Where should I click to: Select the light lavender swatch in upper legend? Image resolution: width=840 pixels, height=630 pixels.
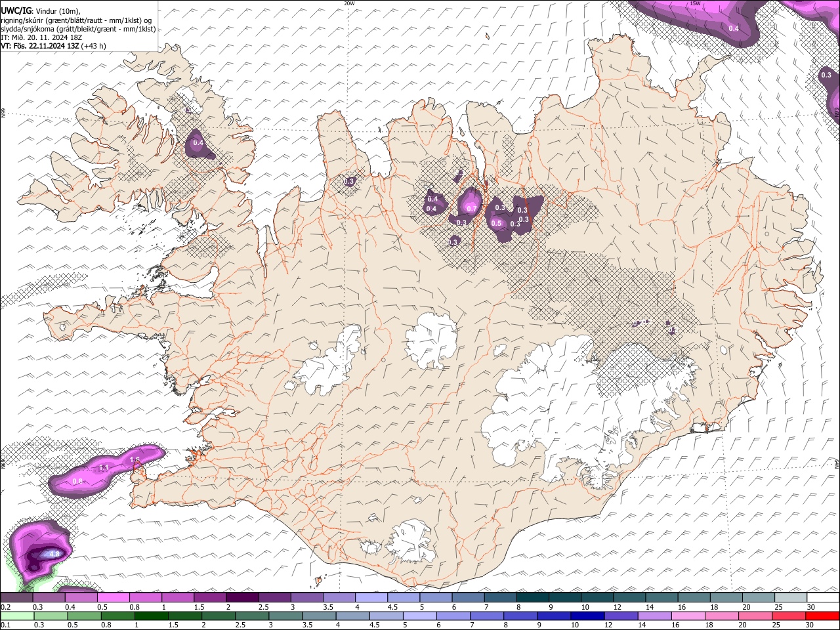[x=371, y=598]
